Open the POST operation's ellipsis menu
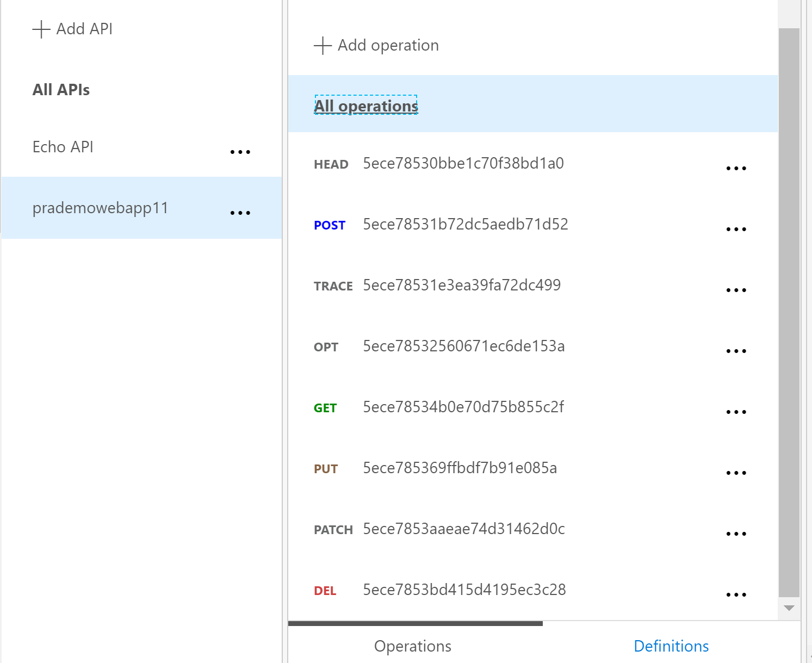 (x=736, y=228)
